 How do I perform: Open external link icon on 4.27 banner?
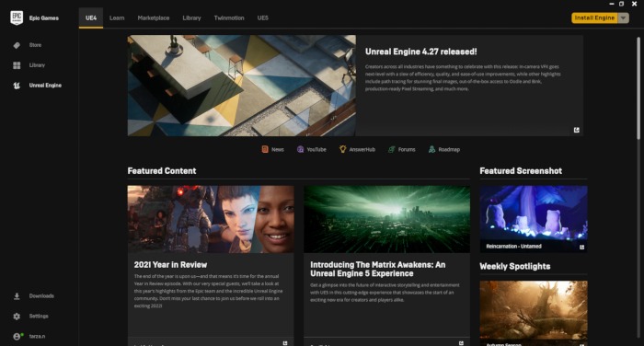[x=577, y=130]
